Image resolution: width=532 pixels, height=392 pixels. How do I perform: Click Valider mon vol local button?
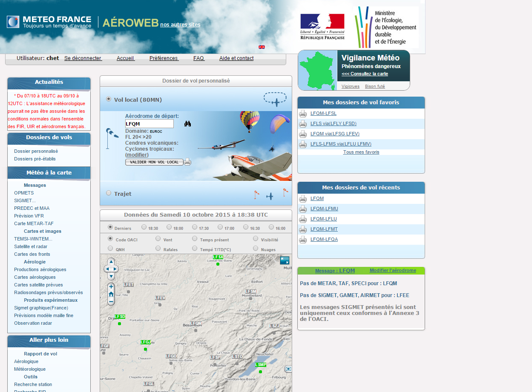pos(154,162)
